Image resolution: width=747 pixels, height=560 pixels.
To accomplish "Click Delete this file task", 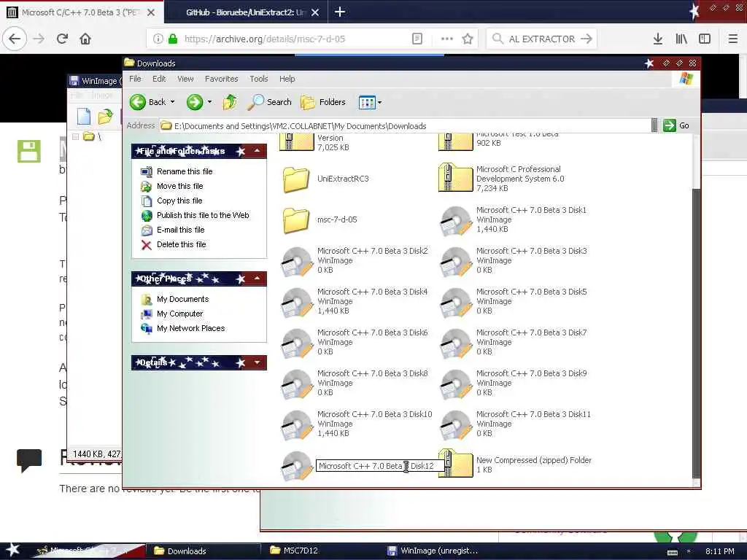I will click(181, 245).
